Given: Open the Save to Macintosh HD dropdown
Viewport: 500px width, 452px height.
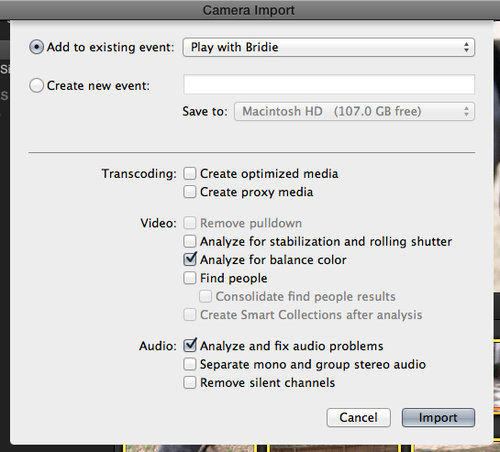Looking at the screenshot, I should tap(354, 111).
